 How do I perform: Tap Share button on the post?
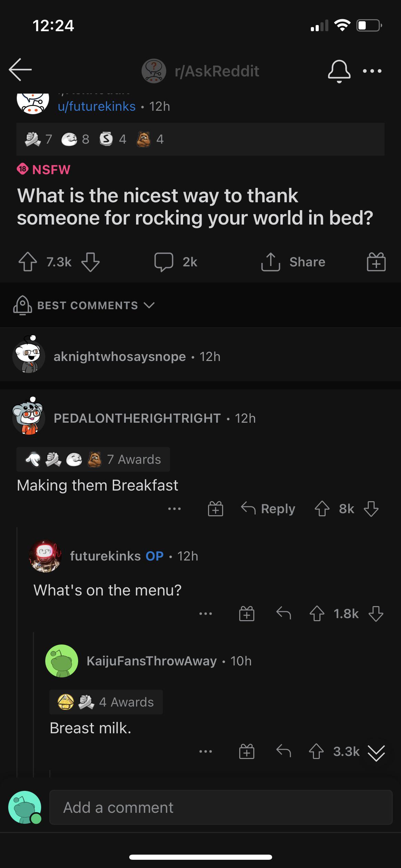294,262
